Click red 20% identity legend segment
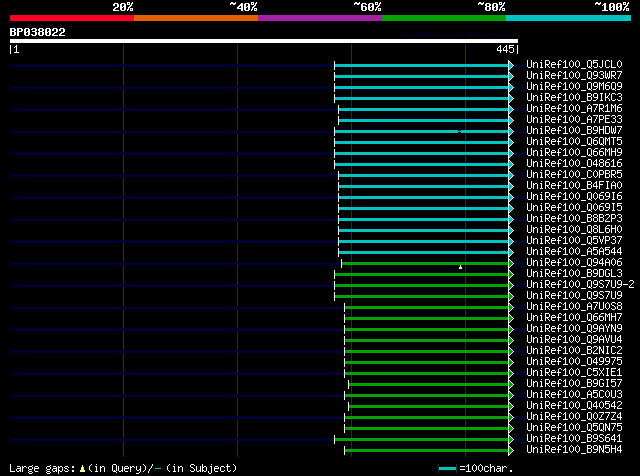Image resolution: width=640 pixels, height=476 pixels. tap(72, 18)
